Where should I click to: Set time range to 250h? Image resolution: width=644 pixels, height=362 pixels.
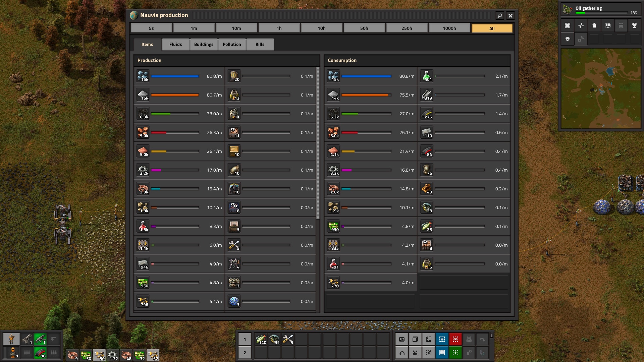(407, 28)
